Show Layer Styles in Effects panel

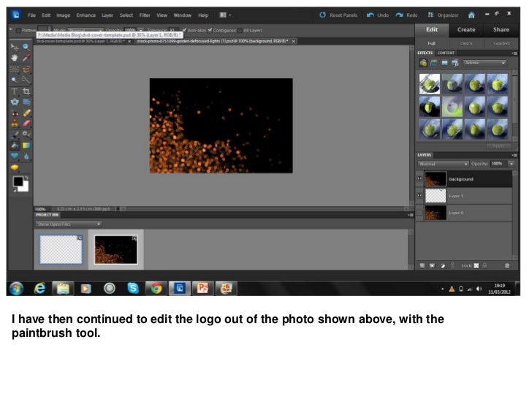tap(433, 63)
